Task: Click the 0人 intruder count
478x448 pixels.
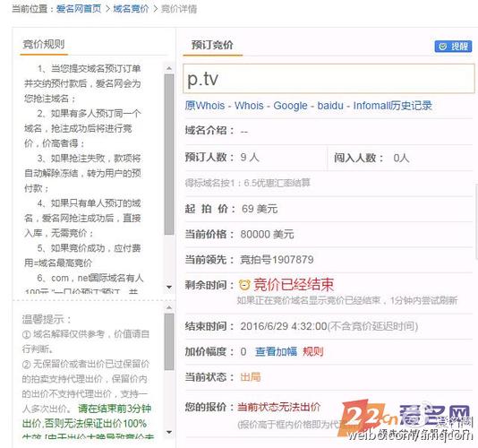Action: point(401,158)
